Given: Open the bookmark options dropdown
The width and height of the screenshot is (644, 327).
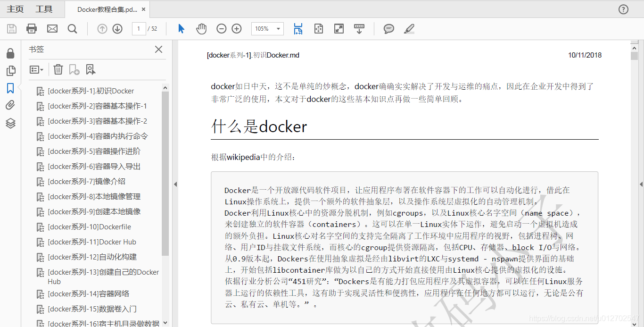Looking at the screenshot, I should (x=36, y=69).
